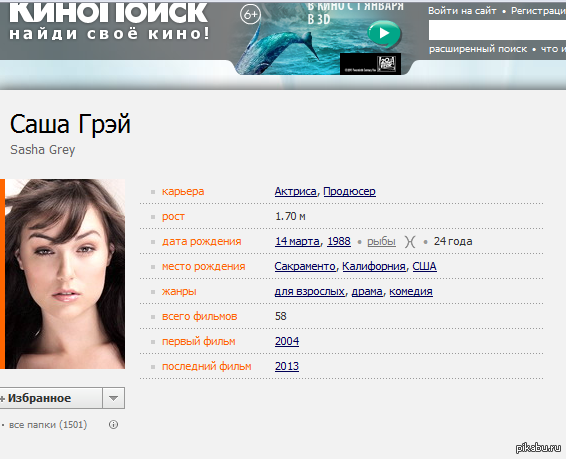Open the 1988 birth year link
The image size is (566, 459).
[339, 241]
